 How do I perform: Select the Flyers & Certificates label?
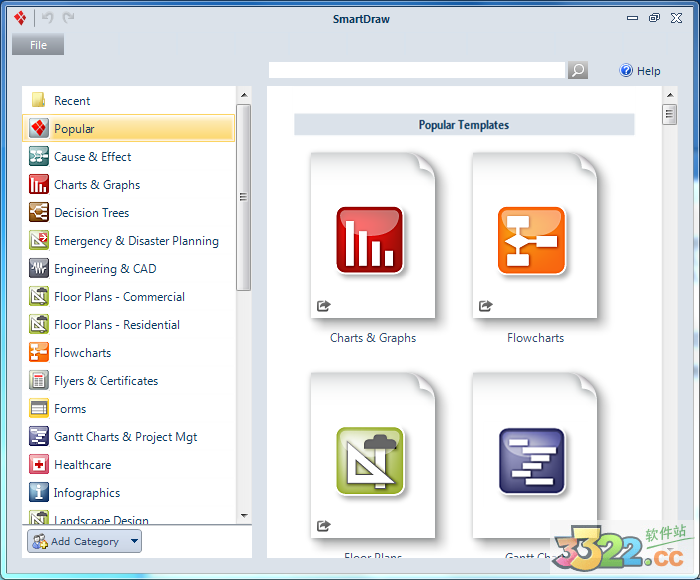[x=106, y=381]
